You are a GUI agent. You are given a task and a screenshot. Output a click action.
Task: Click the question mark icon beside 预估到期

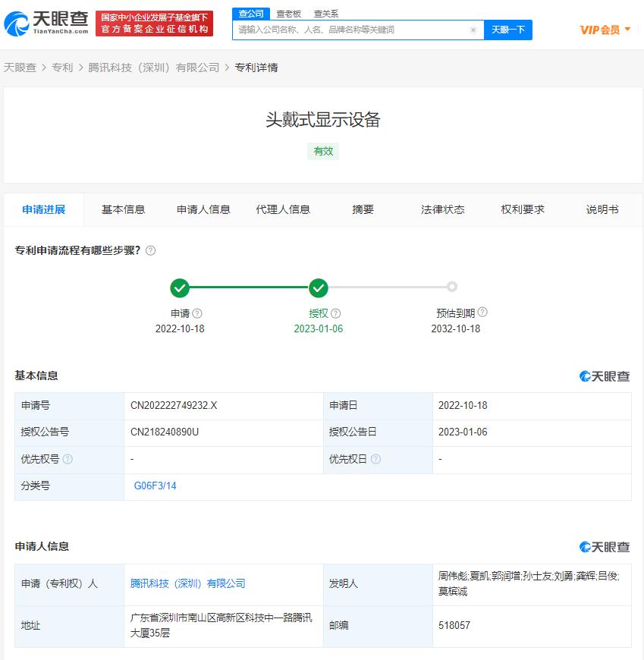tap(483, 312)
